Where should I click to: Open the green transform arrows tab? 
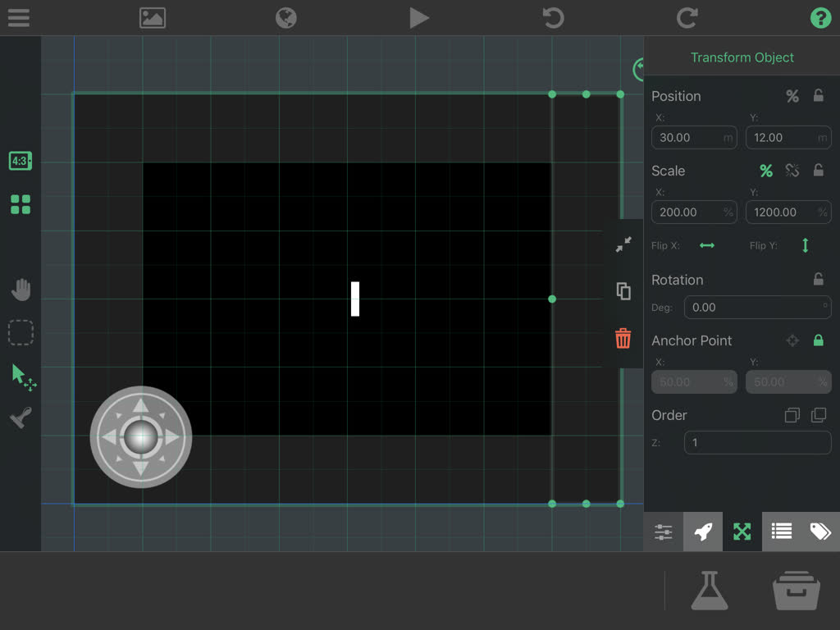[742, 532]
